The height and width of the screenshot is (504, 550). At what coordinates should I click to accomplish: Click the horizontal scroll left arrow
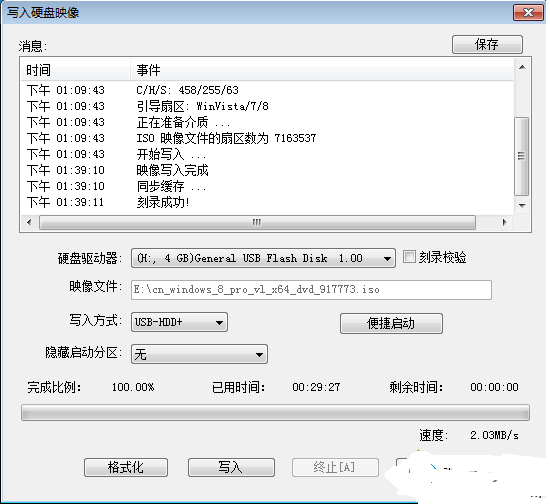(x=29, y=222)
